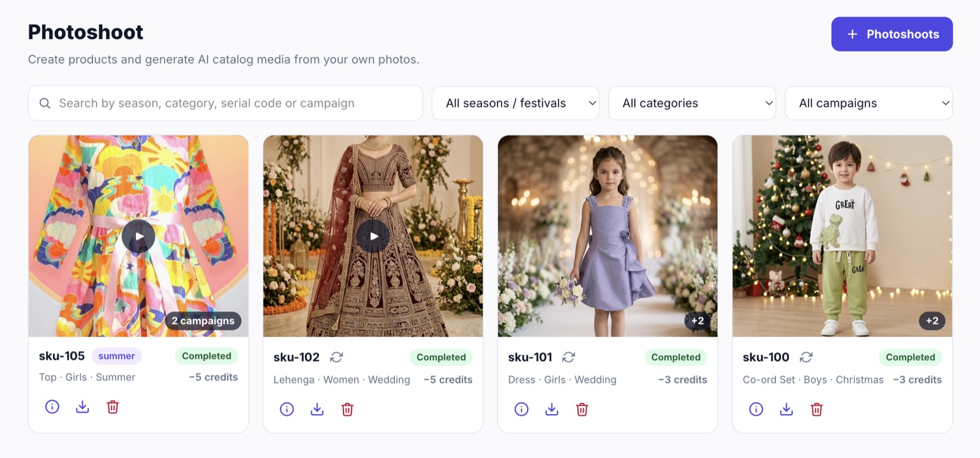Delete the sku-105 photoshoot
Viewport: 980px width, 458px height.
point(113,407)
